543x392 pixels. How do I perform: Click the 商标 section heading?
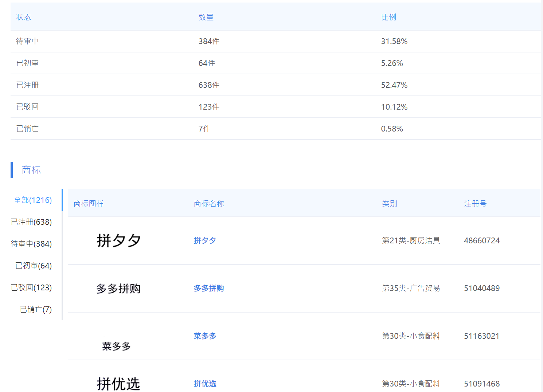click(x=31, y=170)
